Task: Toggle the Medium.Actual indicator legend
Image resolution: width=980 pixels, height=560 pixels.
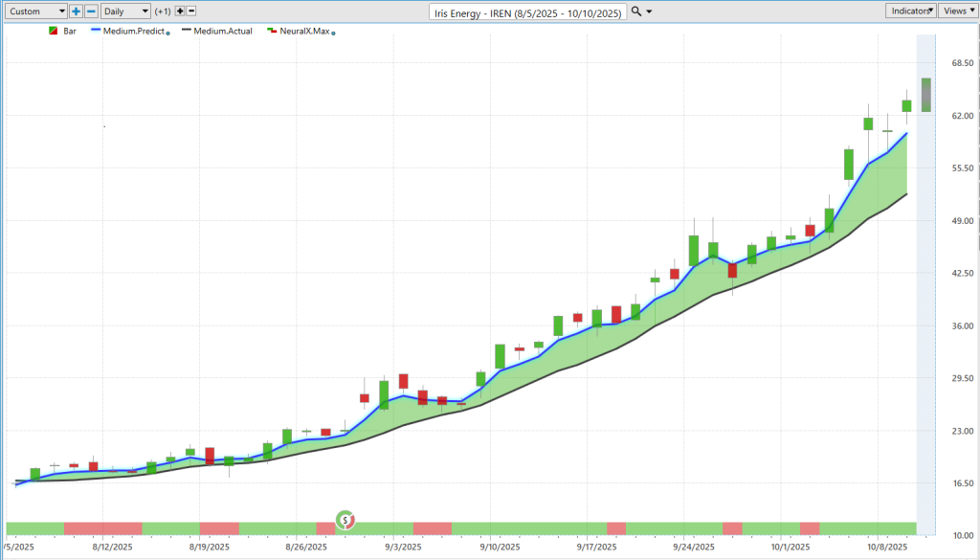Action: point(224,32)
